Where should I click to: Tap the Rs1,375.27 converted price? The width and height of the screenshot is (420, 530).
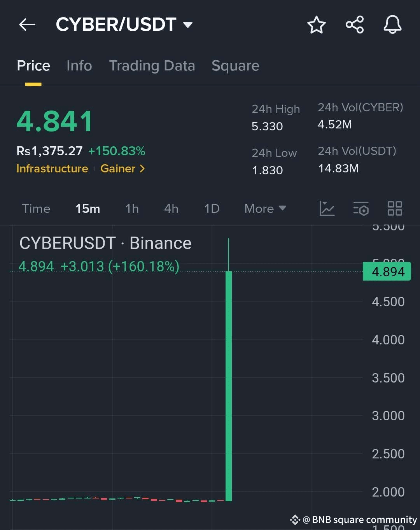(x=49, y=151)
